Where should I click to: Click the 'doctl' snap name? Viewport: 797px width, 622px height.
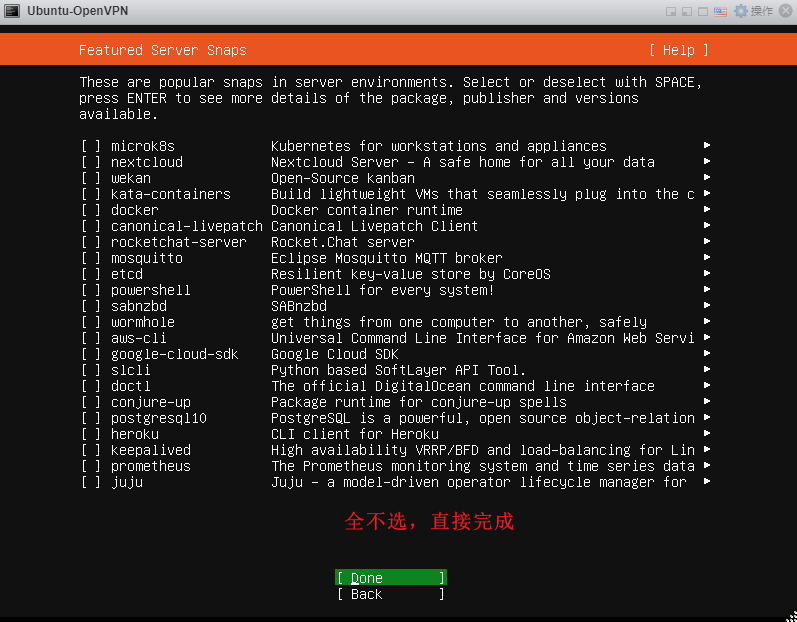131,386
